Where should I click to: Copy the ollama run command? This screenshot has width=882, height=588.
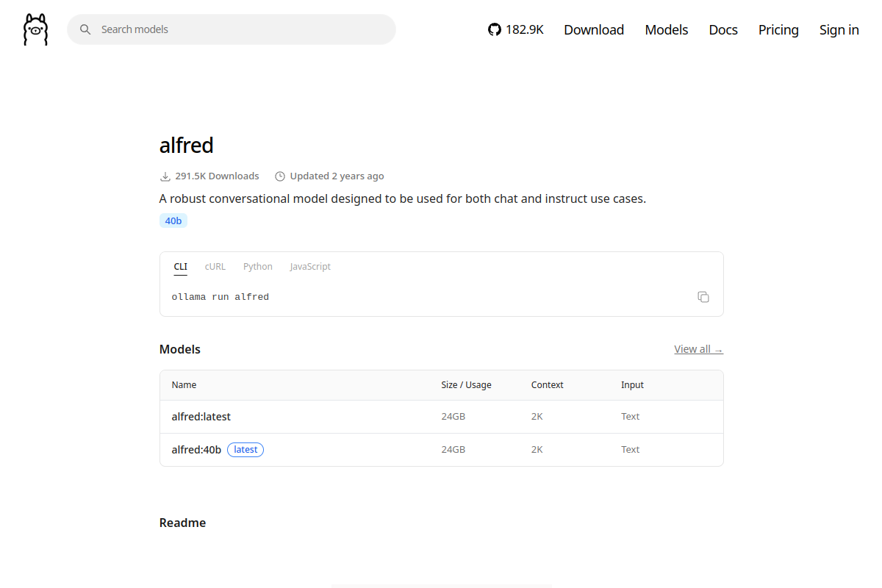click(703, 297)
